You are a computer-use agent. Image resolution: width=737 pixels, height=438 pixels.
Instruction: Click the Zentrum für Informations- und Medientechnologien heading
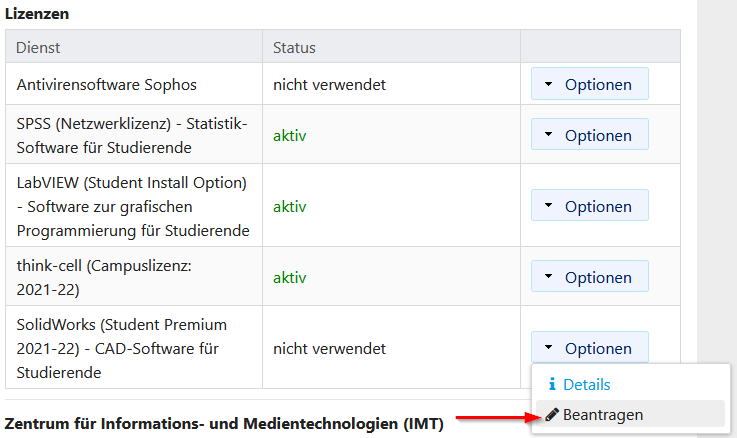225,422
